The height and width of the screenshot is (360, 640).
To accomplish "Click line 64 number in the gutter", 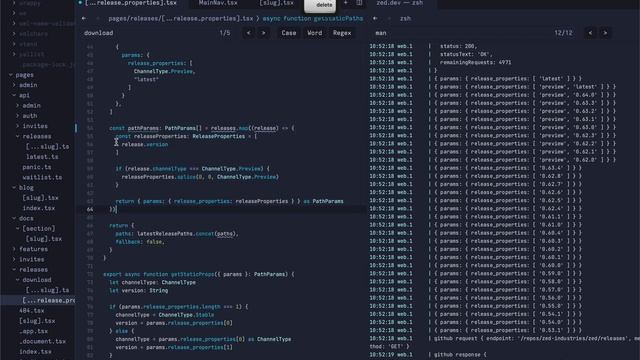I will pyautogui.click(x=90, y=209).
